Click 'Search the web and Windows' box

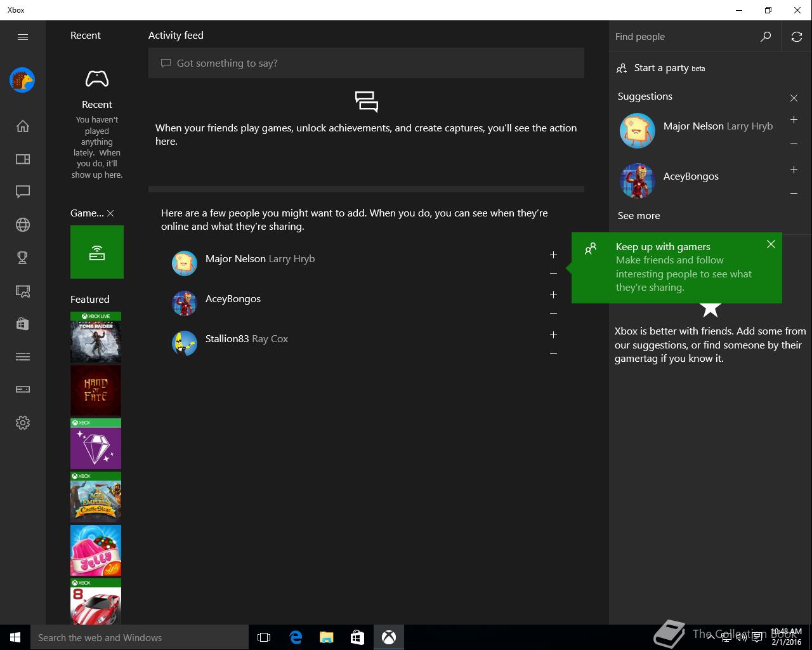(x=140, y=637)
